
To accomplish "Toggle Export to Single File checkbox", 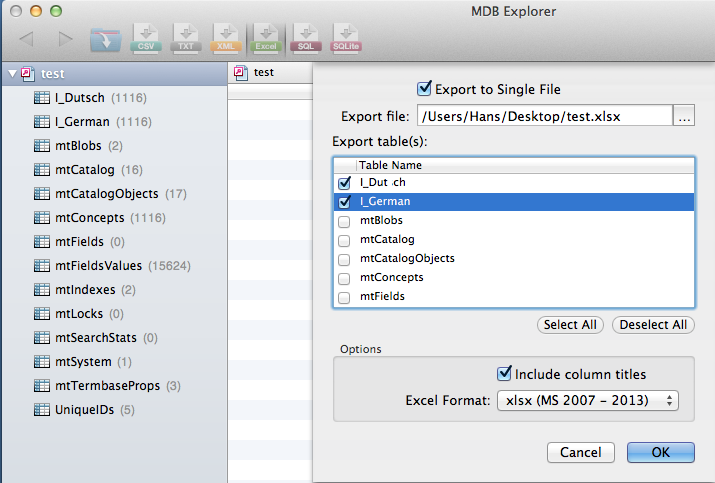I will click(425, 89).
